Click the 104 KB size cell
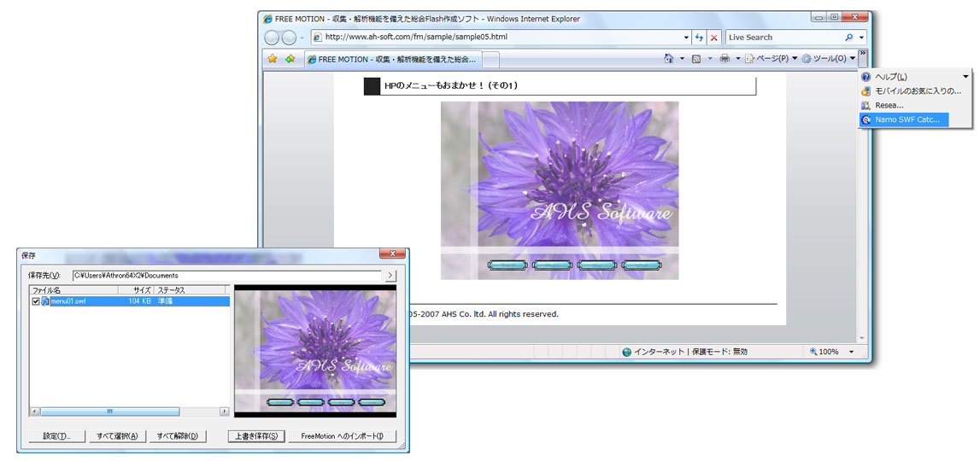980x461 pixels. click(138, 301)
